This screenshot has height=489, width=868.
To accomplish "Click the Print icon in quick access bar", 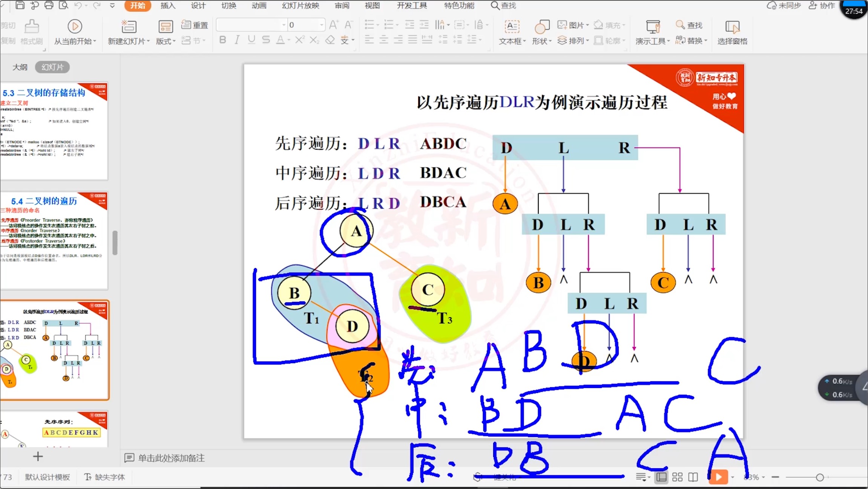I will click(x=49, y=5).
